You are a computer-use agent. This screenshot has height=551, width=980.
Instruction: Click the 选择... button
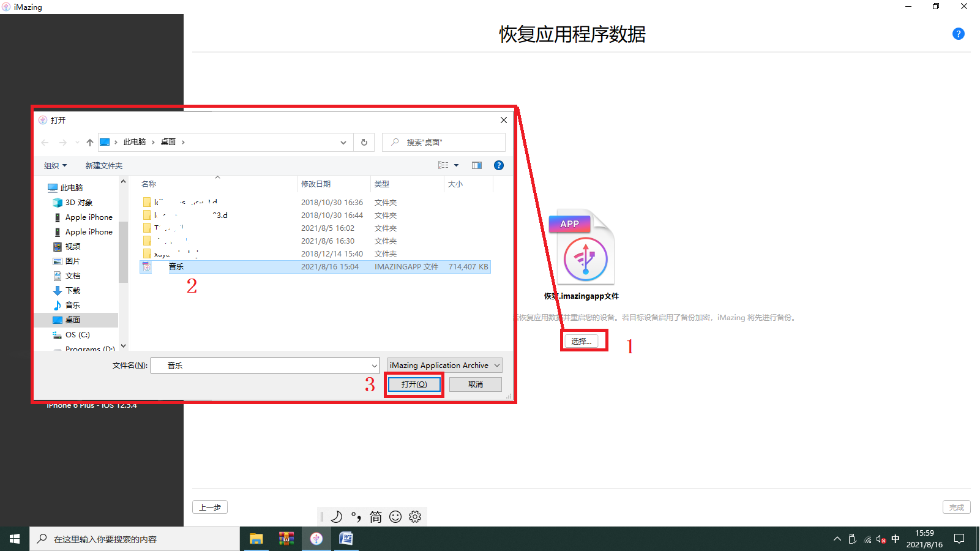tap(582, 341)
